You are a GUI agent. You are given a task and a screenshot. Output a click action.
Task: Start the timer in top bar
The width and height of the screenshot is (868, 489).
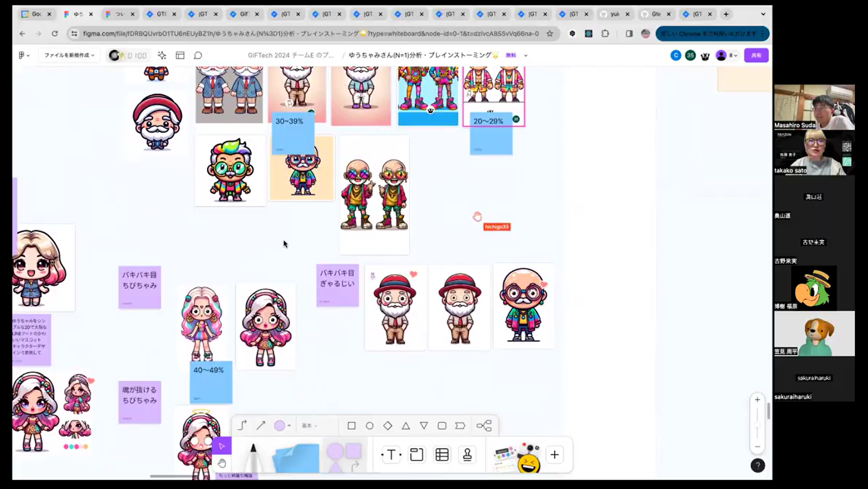point(129,55)
